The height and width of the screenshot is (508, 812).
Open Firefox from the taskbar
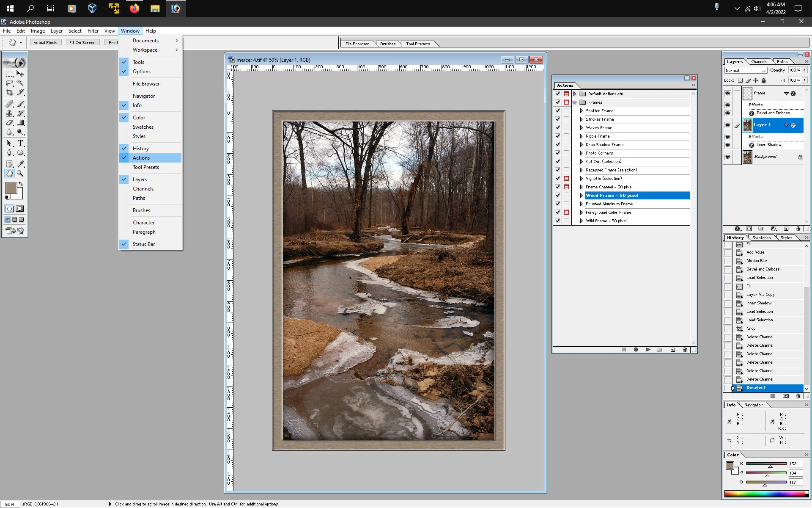point(134,8)
